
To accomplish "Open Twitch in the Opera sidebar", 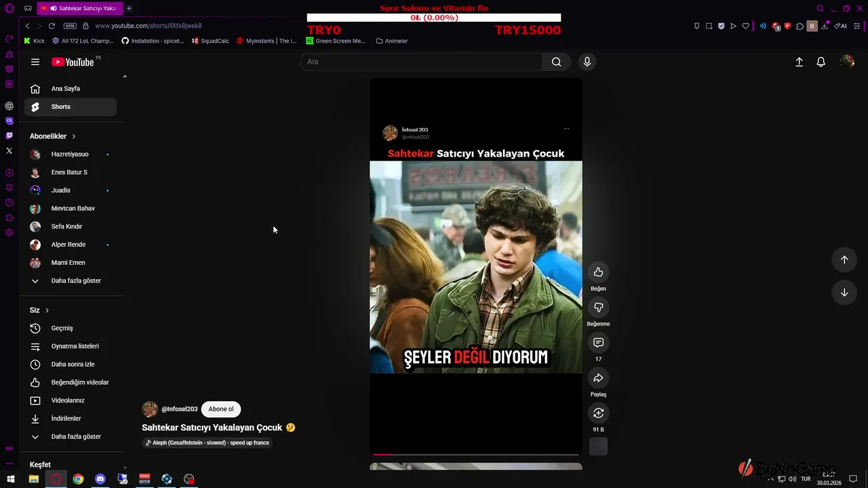I will (9, 136).
